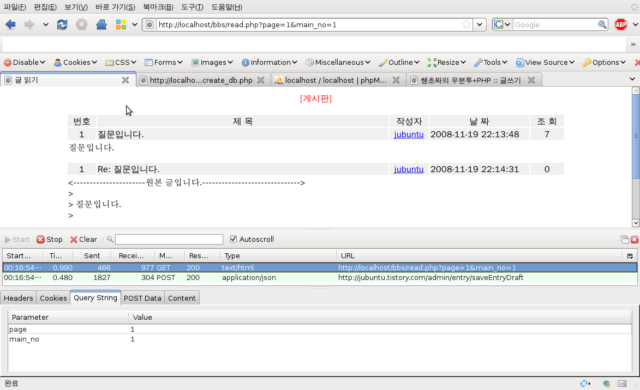Open the Cookies toolbar dropdown

coord(76,62)
